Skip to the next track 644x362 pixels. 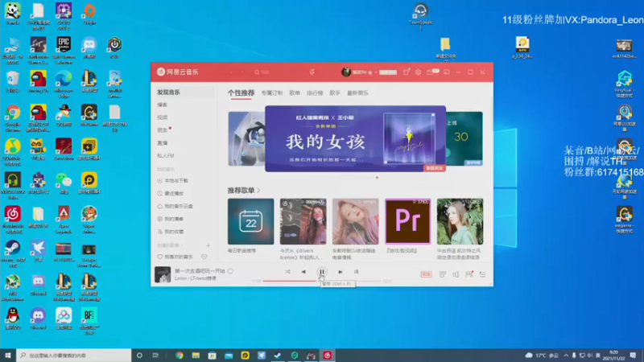pyautogui.click(x=340, y=272)
